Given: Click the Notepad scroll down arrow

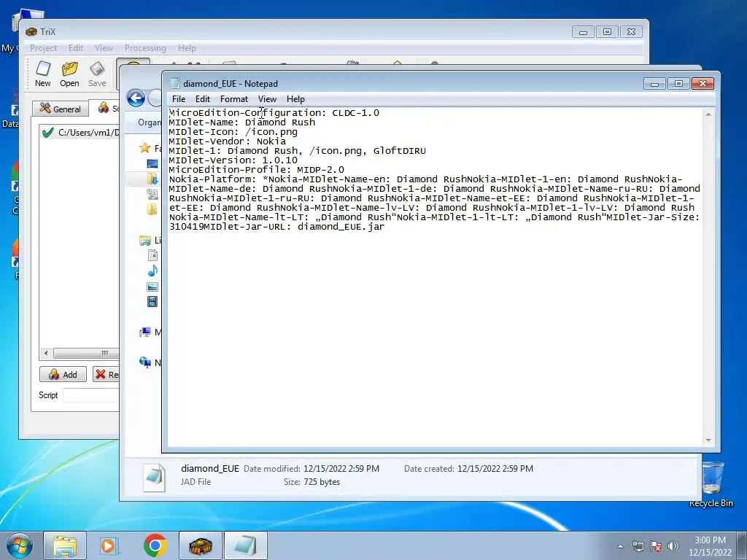Looking at the screenshot, I should (708, 440).
